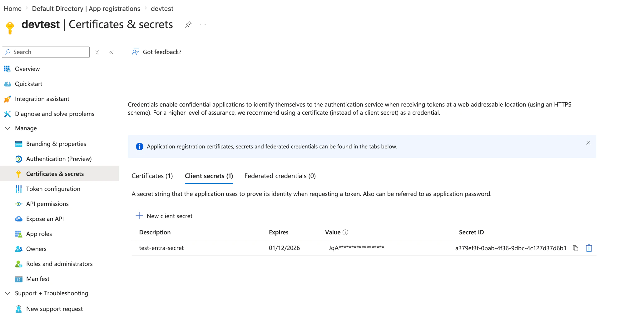Switch to the Certificates (1) tab

(x=152, y=176)
